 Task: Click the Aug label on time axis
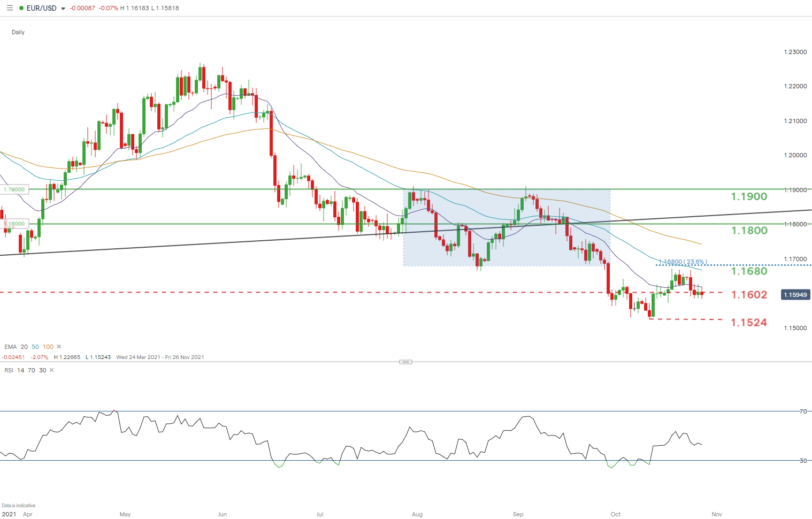[x=417, y=514]
